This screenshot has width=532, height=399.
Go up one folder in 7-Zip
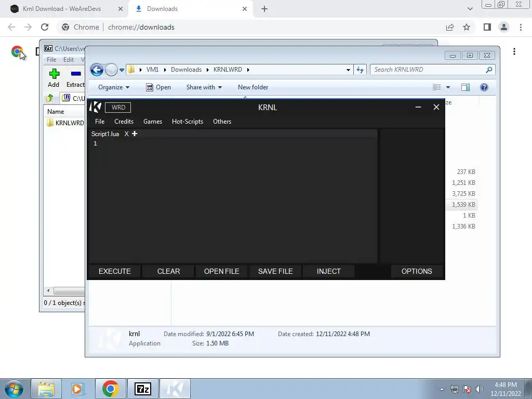[49, 98]
